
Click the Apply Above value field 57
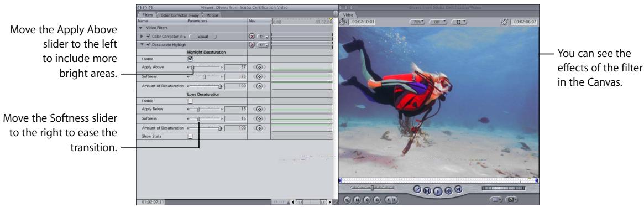click(236, 66)
